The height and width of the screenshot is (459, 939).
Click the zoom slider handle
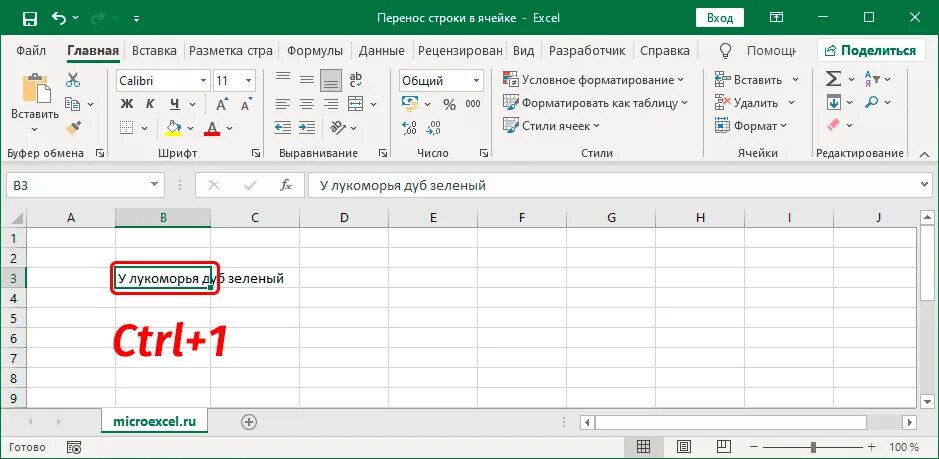pyautogui.click(x=813, y=447)
